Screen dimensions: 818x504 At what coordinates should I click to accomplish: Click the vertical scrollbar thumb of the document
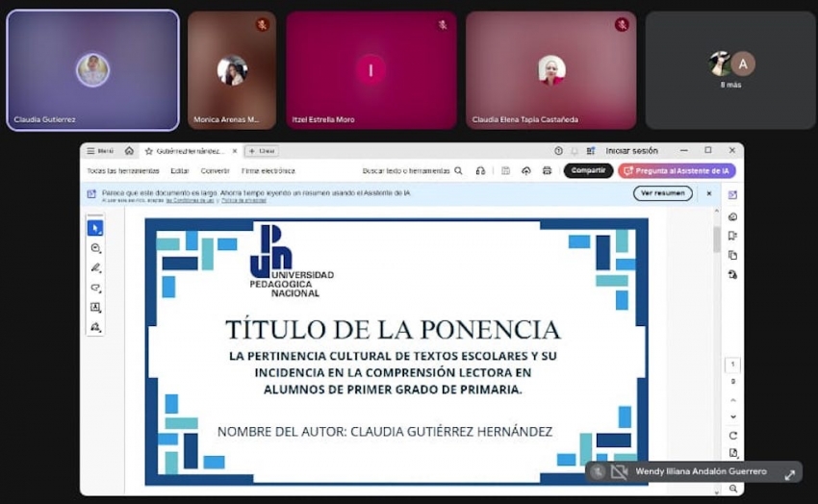point(716,239)
